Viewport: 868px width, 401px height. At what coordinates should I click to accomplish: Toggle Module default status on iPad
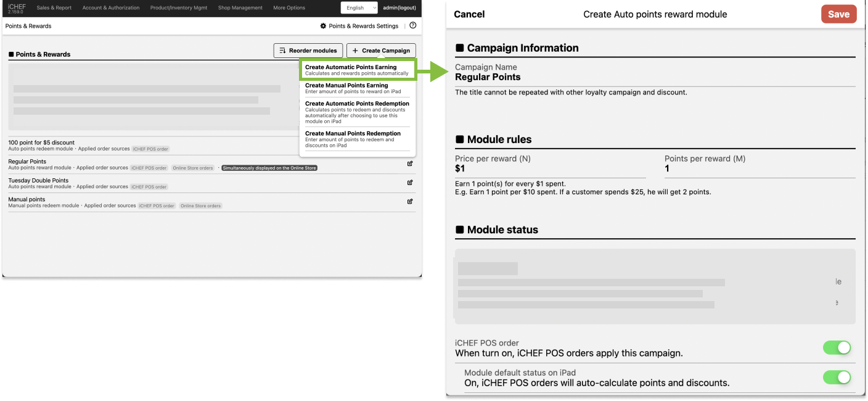tap(837, 378)
